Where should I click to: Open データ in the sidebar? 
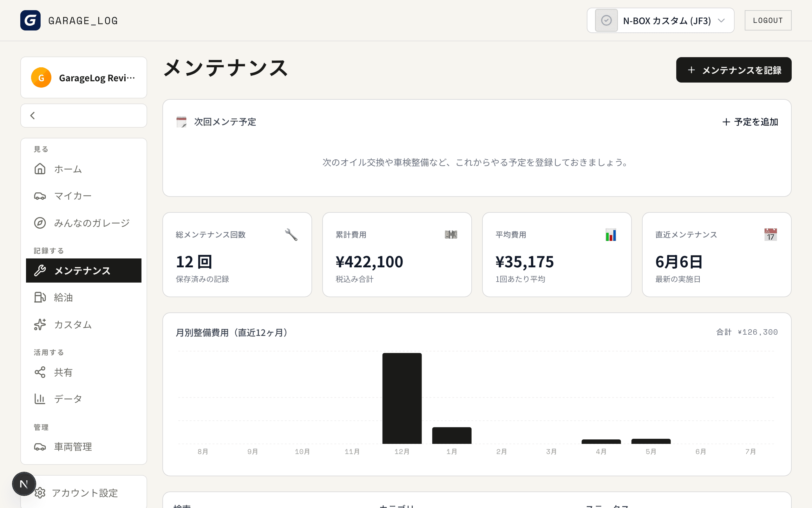pyautogui.click(x=83, y=399)
